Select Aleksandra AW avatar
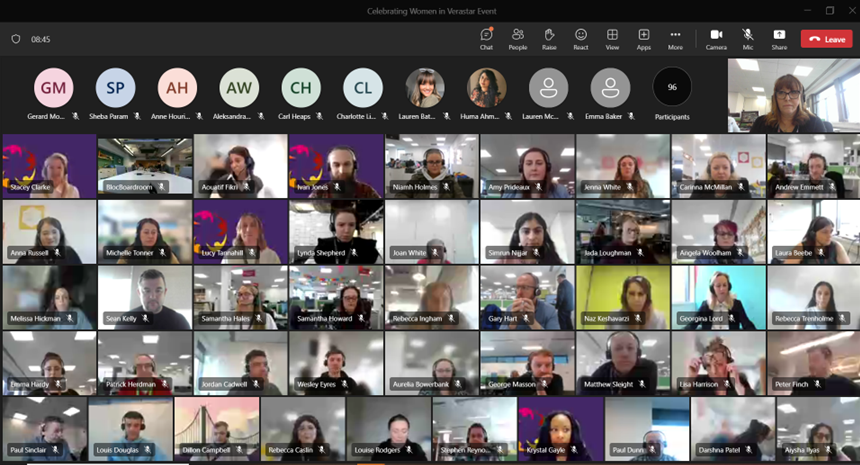 (239, 88)
